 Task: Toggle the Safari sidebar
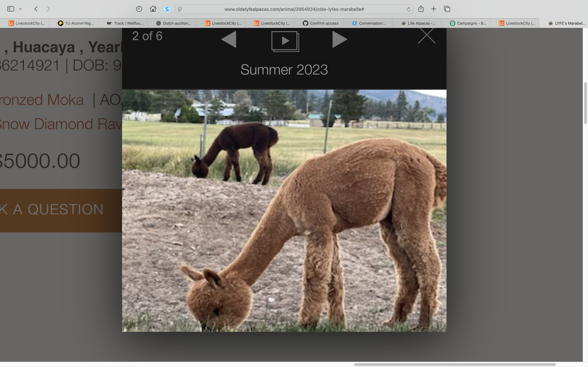click(x=11, y=9)
